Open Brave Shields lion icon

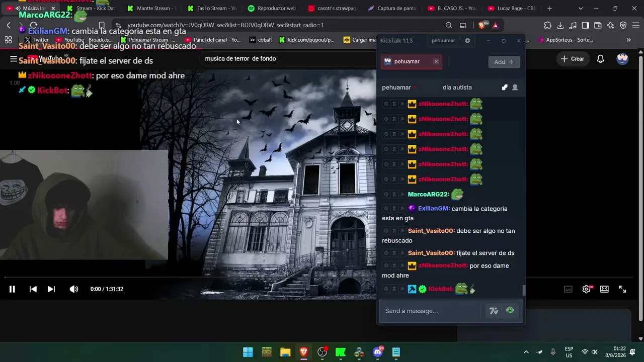482,25
